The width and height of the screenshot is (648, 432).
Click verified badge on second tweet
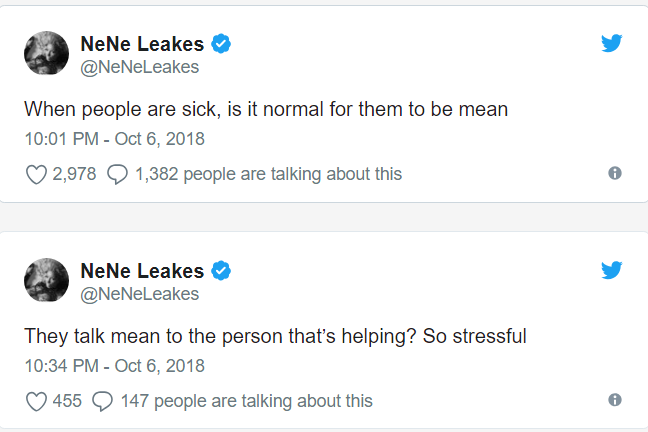pos(221,271)
